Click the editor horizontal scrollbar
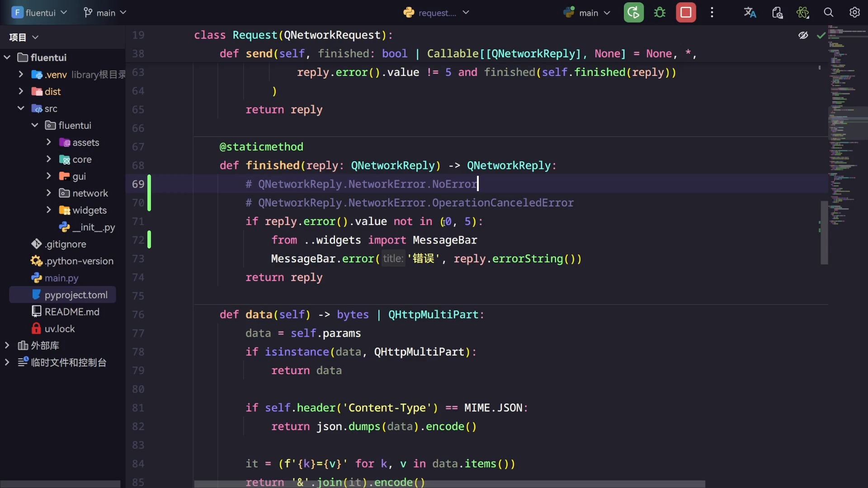Viewport: 868px width, 488px height. 450,484
